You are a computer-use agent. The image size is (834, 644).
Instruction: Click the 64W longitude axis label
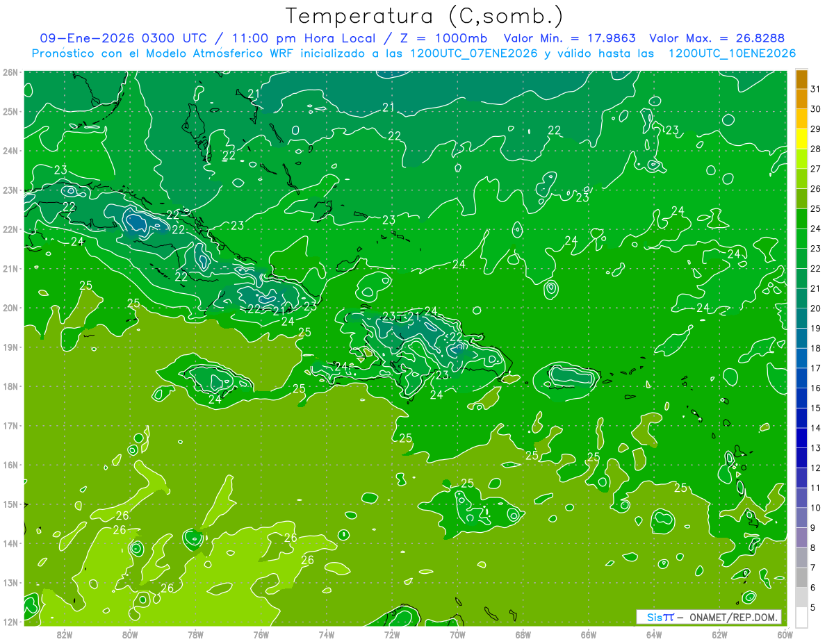(654, 634)
